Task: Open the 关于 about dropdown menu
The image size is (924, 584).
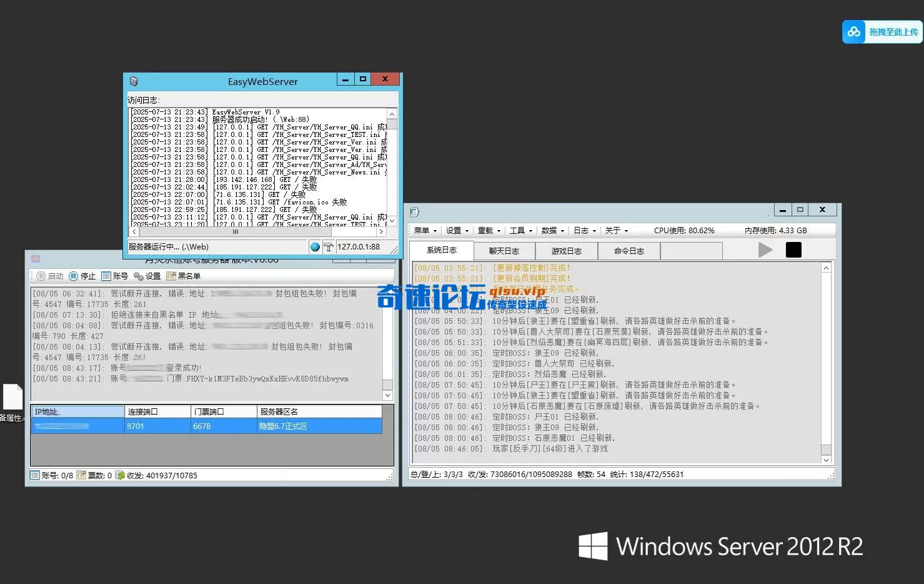Action: tap(617, 231)
